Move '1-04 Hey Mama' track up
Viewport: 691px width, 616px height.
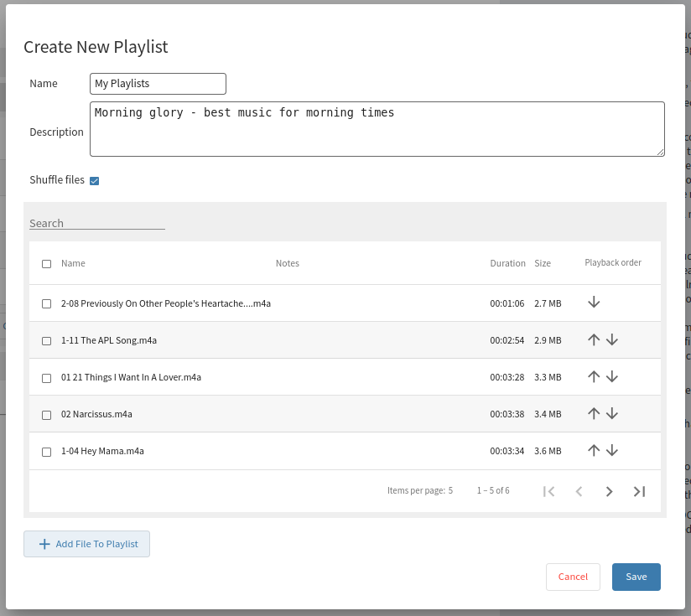tap(594, 450)
